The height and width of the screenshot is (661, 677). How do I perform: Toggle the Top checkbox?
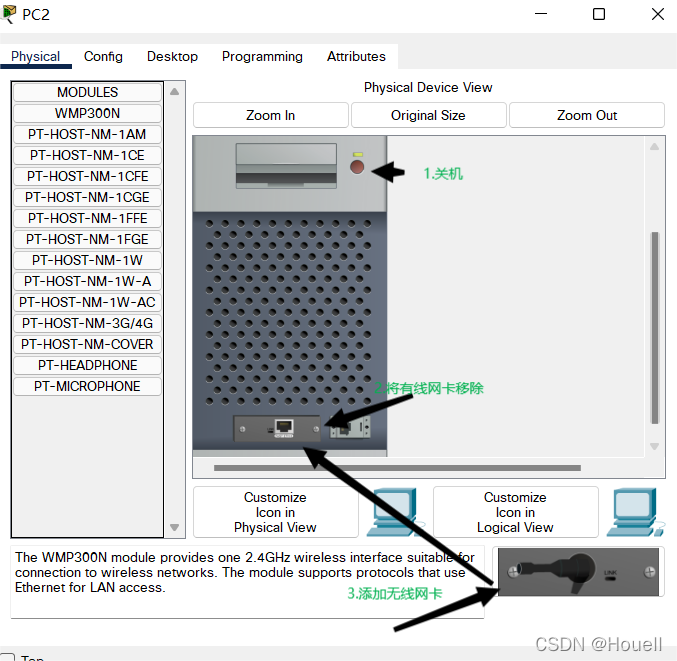[x=8, y=658]
